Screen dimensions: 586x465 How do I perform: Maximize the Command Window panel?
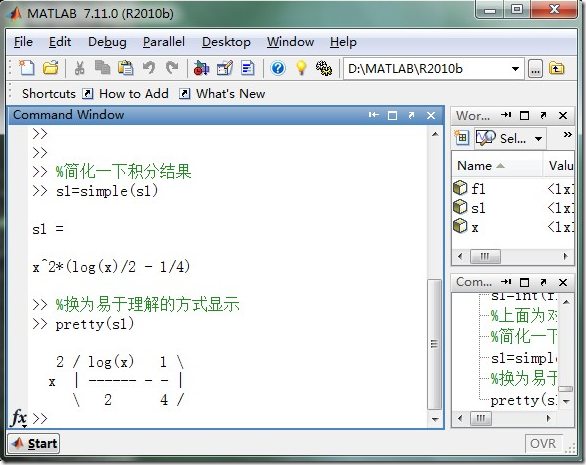(392, 116)
